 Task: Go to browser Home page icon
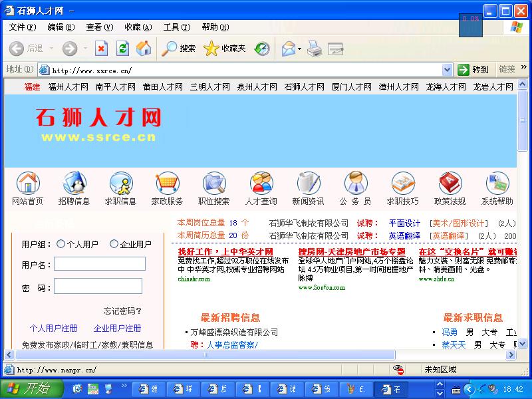click(144, 48)
